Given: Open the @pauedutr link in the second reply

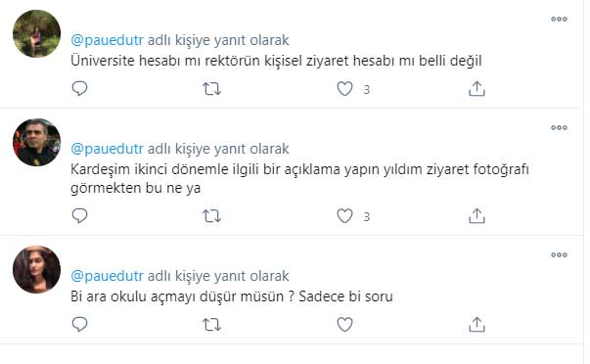Looking at the screenshot, I should pos(108,149).
